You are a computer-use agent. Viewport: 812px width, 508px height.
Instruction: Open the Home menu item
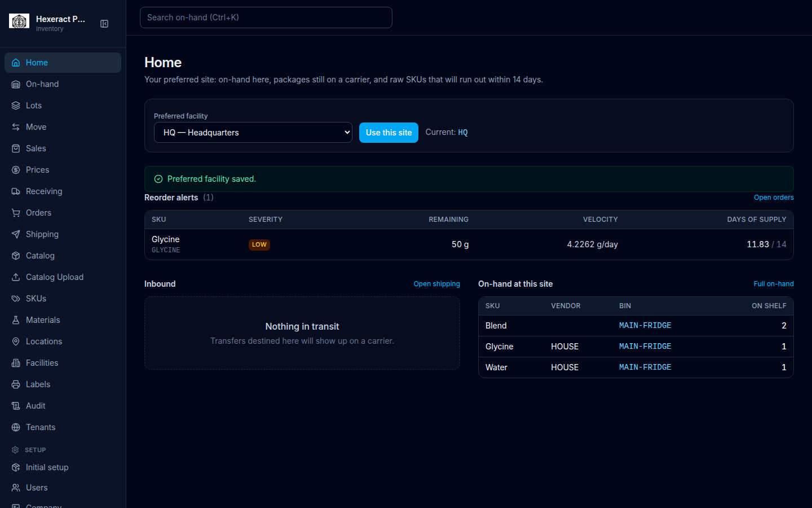pos(63,63)
